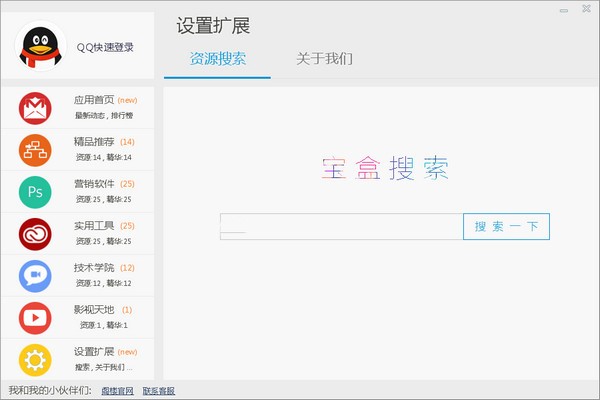This screenshot has width=600, height=400.
Task: Open the 烟楼官网 link in footer
Action: [117, 391]
